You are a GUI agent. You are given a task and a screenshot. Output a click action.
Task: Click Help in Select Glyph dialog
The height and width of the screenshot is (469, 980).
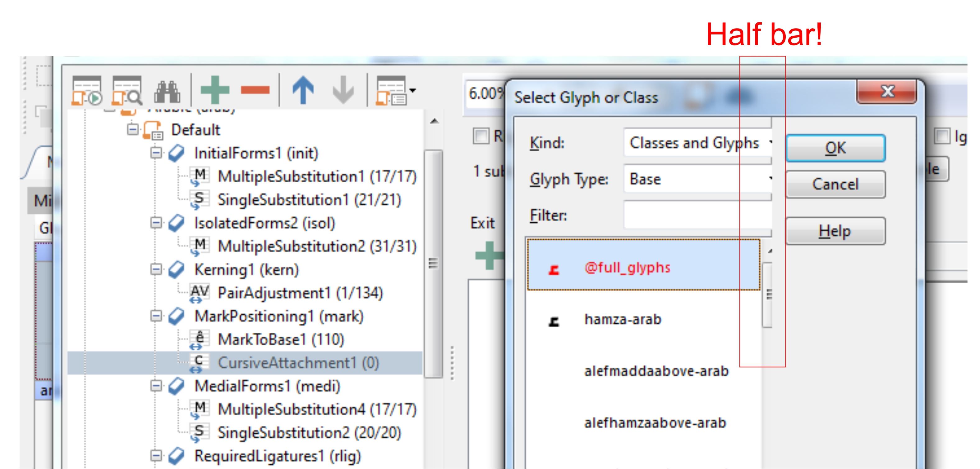[835, 231]
